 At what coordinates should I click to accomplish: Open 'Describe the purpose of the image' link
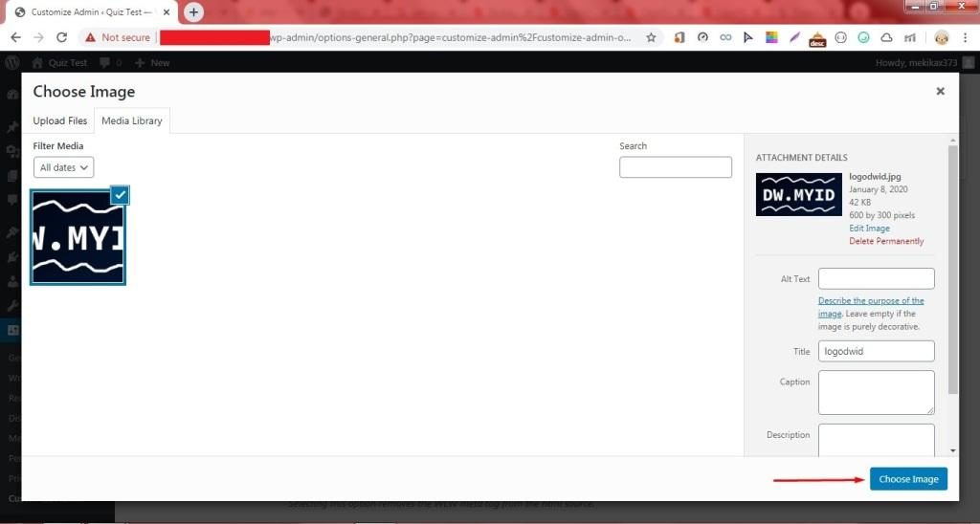tap(871, 307)
